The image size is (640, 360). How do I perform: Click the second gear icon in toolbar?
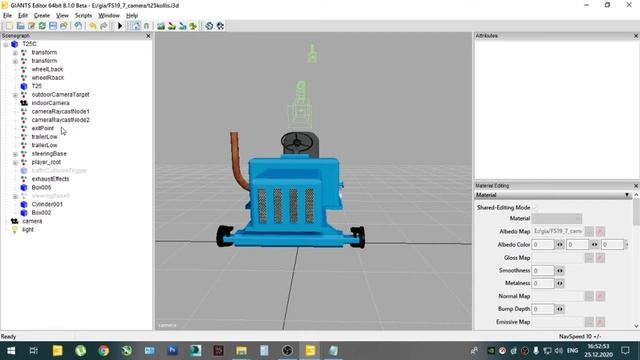tap(220, 26)
